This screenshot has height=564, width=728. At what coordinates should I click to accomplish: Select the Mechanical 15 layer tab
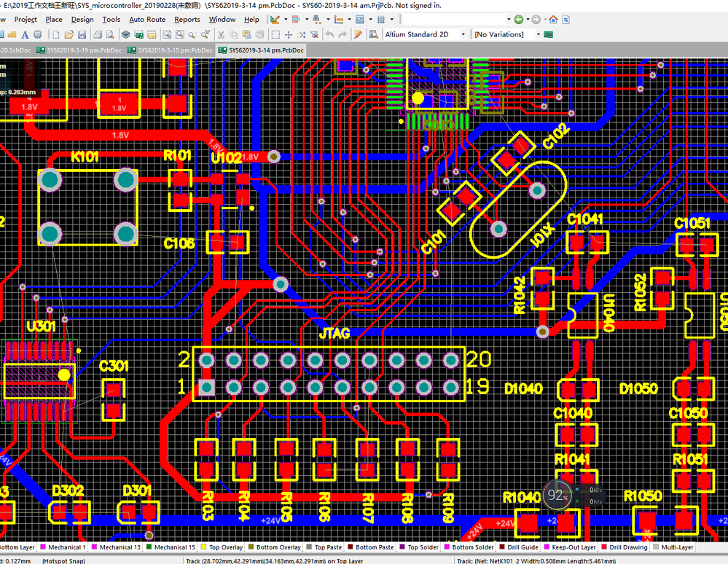click(x=171, y=547)
